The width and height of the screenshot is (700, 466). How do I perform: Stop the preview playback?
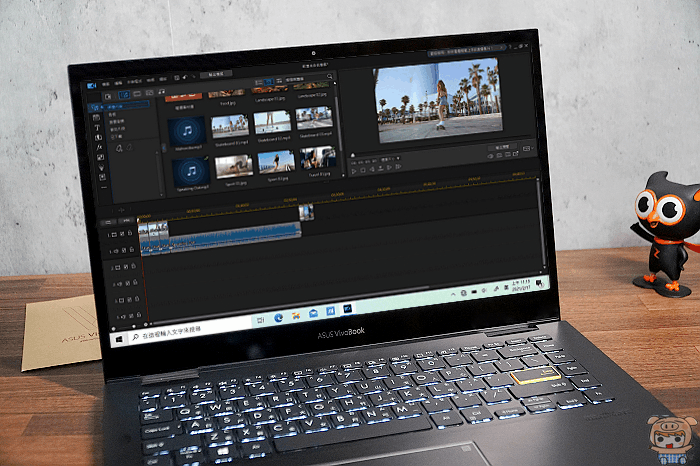[x=363, y=171]
